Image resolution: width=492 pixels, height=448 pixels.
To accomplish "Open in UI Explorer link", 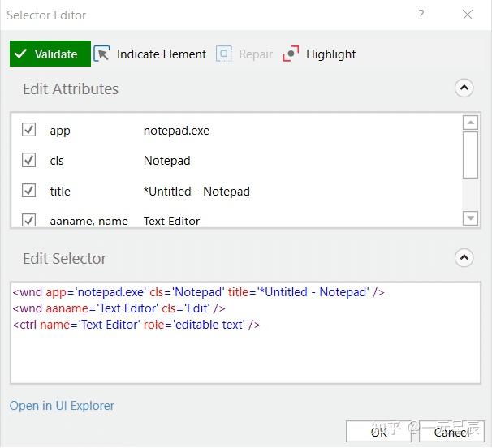I will (62, 406).
